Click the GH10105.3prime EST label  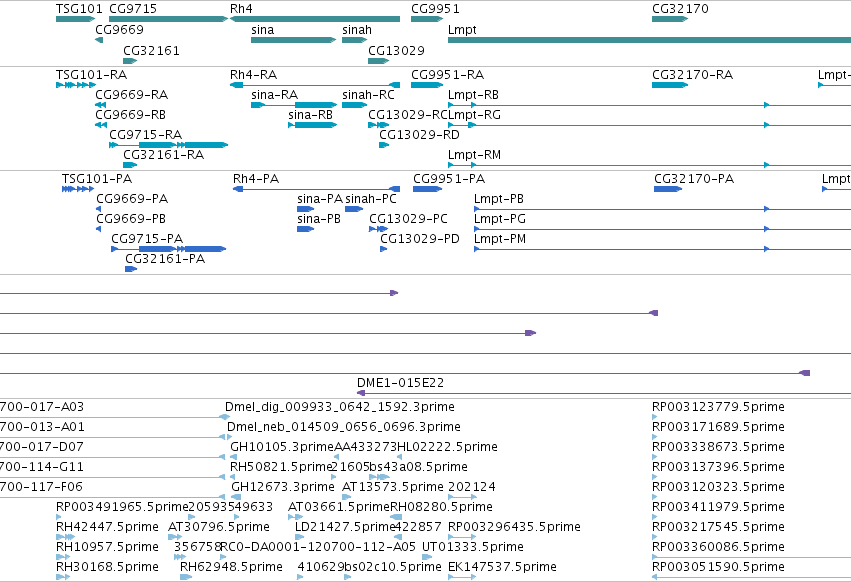(x=282, y=447)
